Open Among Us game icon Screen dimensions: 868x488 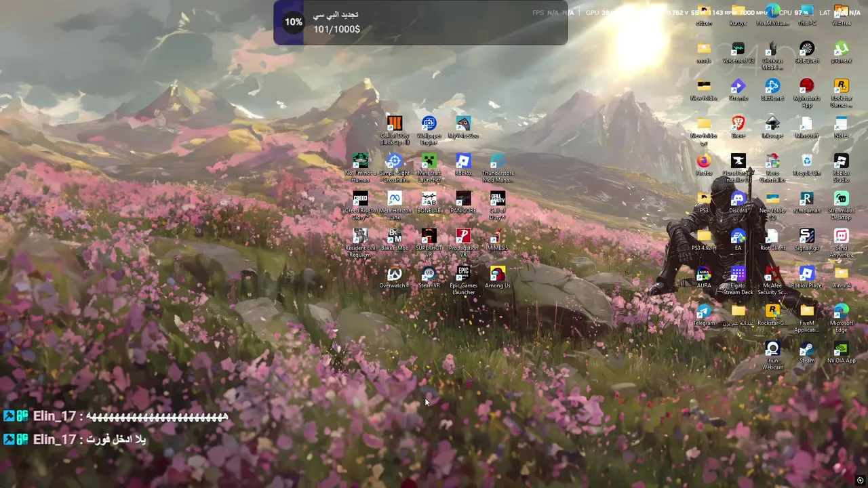[x=498, y=273]
